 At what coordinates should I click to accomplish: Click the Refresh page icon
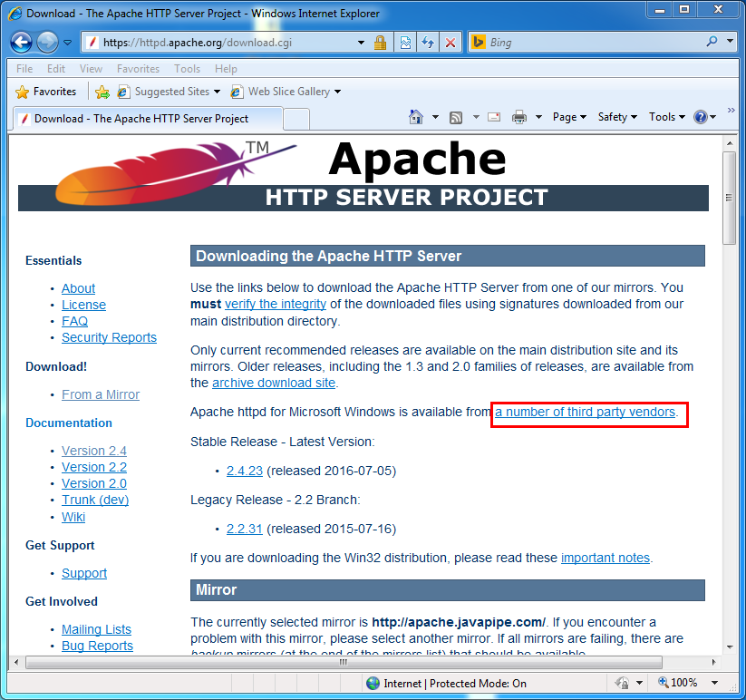click(x=427, y=43)
